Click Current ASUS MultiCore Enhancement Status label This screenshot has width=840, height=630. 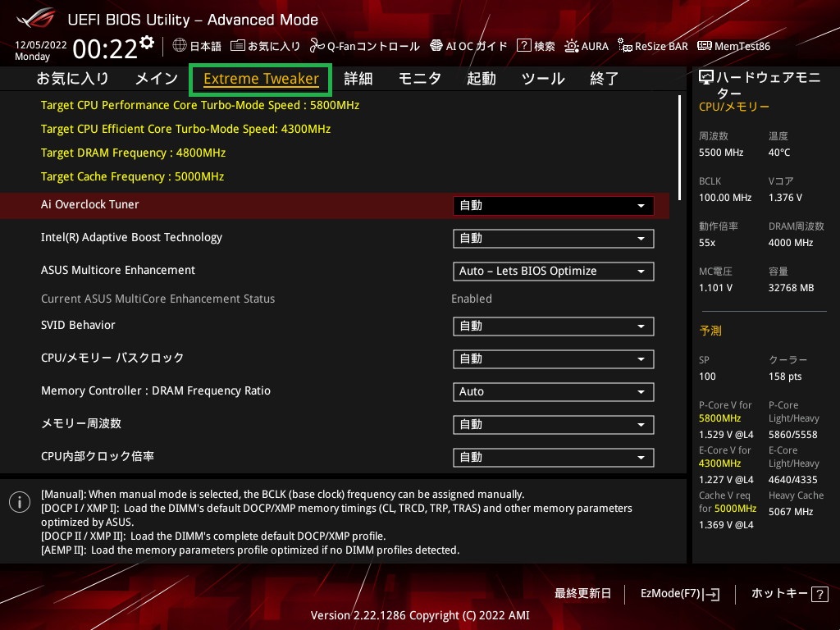(x=157, y=299)
